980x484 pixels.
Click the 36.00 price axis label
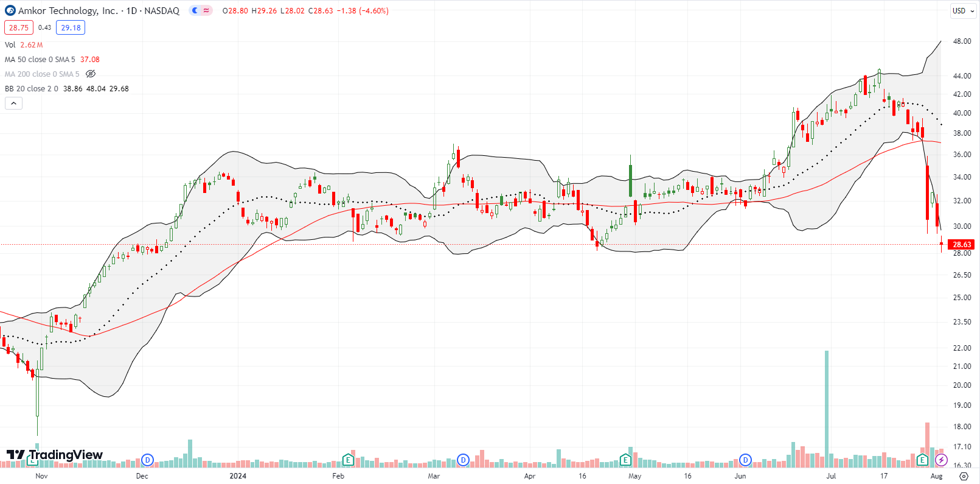(962, 155)
